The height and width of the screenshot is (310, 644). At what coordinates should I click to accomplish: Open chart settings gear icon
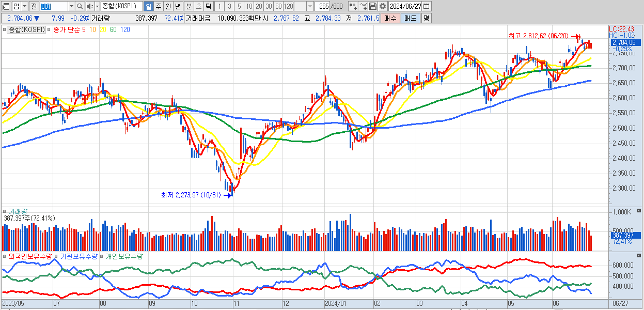382,6
